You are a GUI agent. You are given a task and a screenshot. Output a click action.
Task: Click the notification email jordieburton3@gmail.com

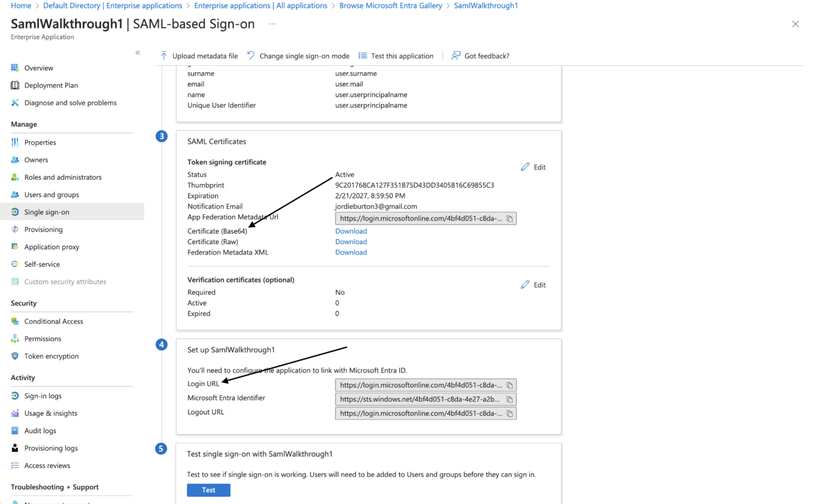click(x=376, y=206)
